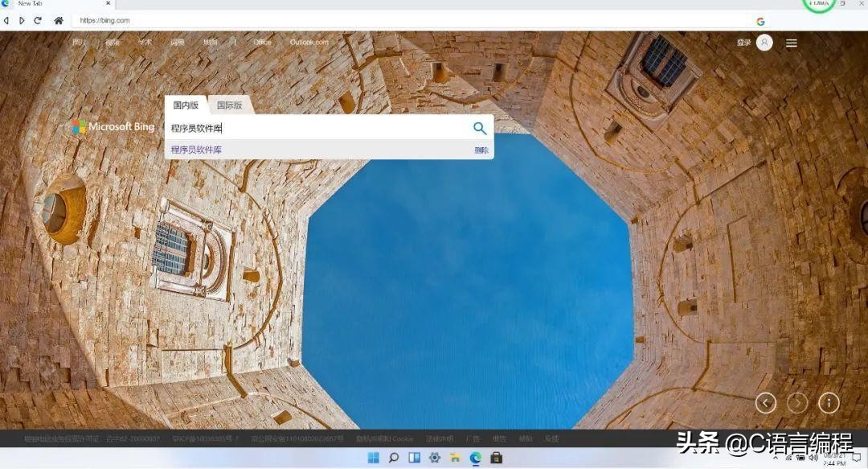Go to previous wallpaper with the left arrow
Image resolution: width=868 pixels, height=469 pixels.
coord(765,402)
